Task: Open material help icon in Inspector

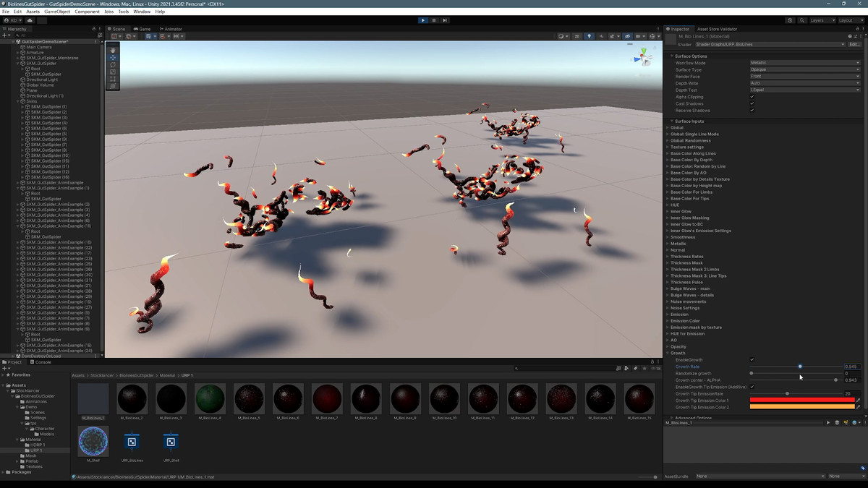Action: pos(850,36)
